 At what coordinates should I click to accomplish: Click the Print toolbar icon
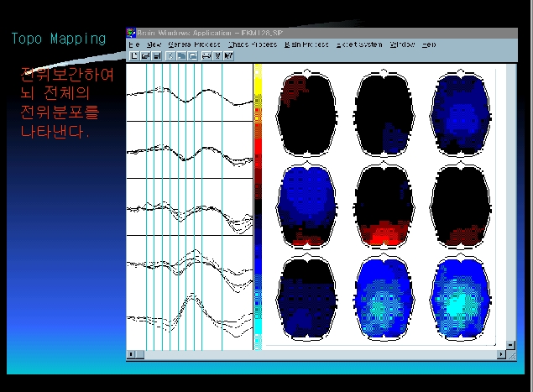click(x=206, y=55)
